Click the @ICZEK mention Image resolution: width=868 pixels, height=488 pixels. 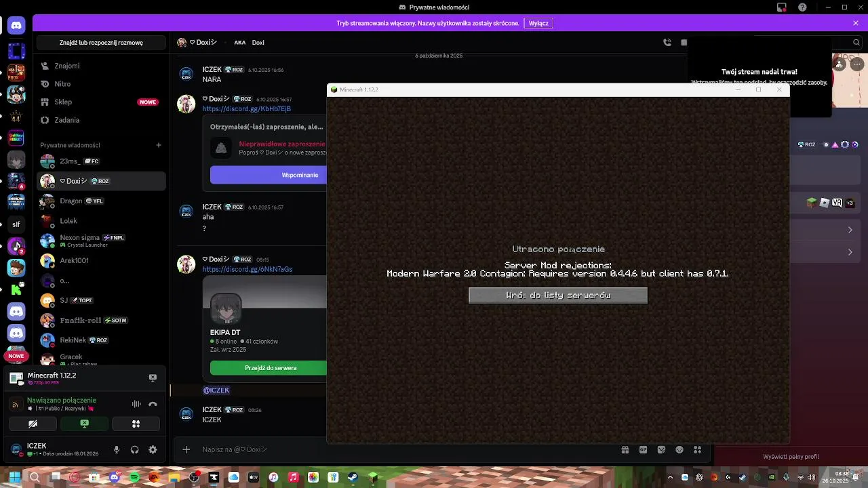[216, 390]
